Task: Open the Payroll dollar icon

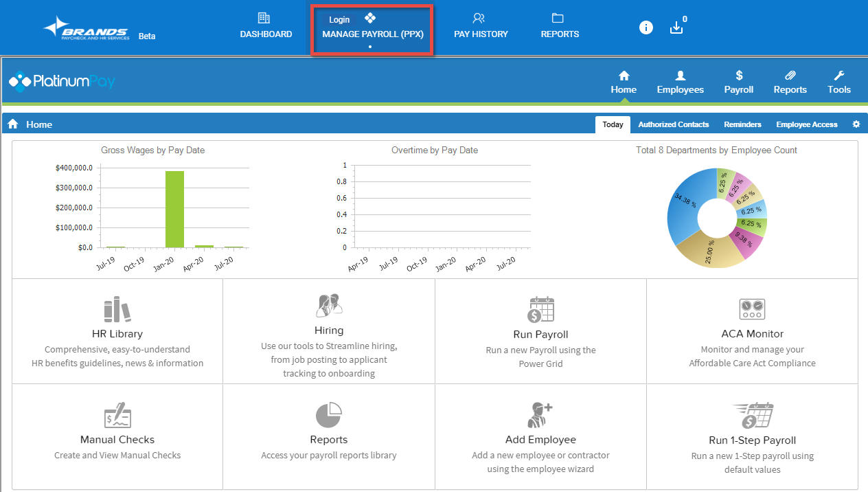Action: tap(739, 75)
